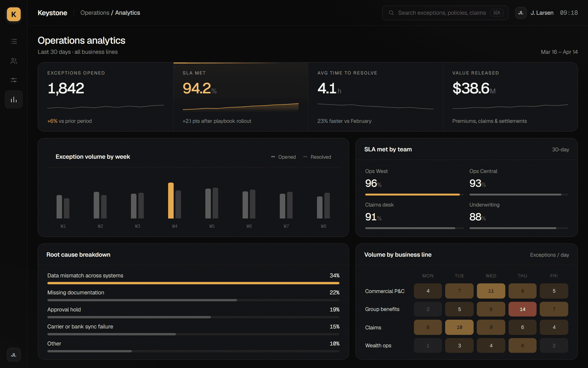Click the Mar 16 – Apr 14 date range
This screenshot has height=368, width=588.
click(x=559, y=52)
